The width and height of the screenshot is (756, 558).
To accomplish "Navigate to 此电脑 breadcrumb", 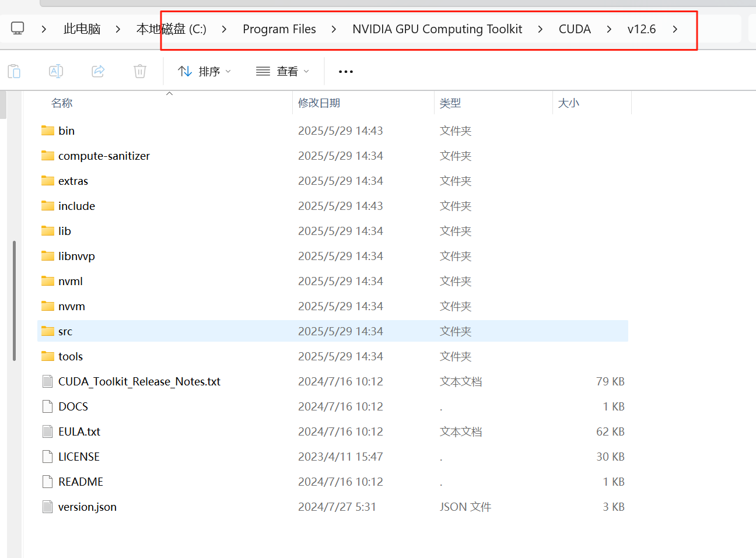I will 82,29.
